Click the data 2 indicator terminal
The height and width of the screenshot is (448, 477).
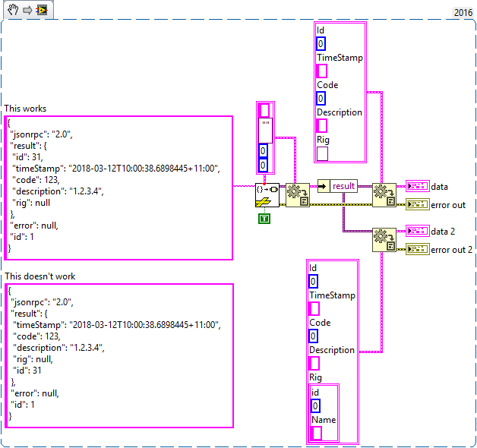(417, 231)
